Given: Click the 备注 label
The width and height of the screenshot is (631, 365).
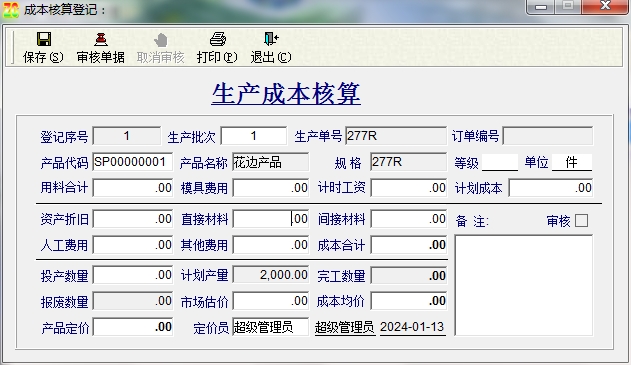Looking at the screenshot, I should pyautogui.click(x=472, y=221).
